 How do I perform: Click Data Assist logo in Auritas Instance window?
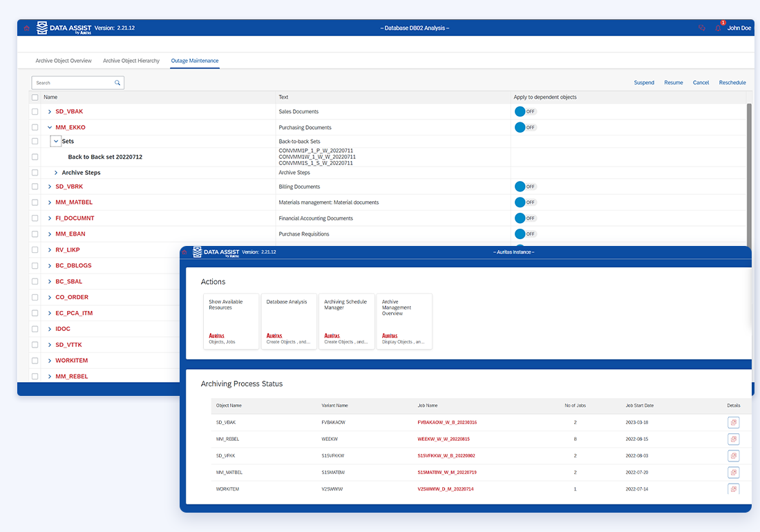coord(216,252)
